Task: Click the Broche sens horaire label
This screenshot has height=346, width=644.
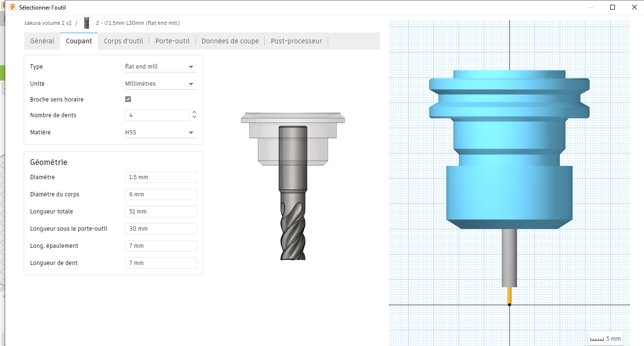Action: [x=57, y=100]
